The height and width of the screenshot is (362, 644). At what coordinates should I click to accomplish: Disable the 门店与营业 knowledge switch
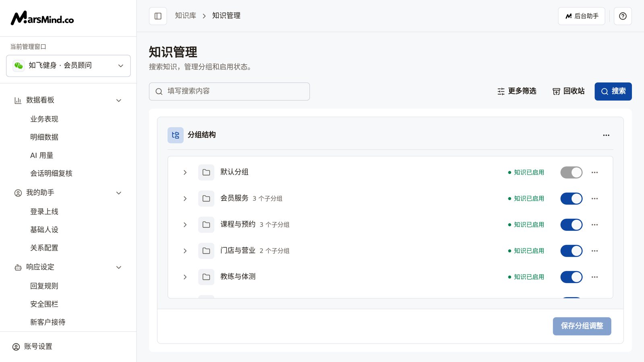tap(571, 251)
